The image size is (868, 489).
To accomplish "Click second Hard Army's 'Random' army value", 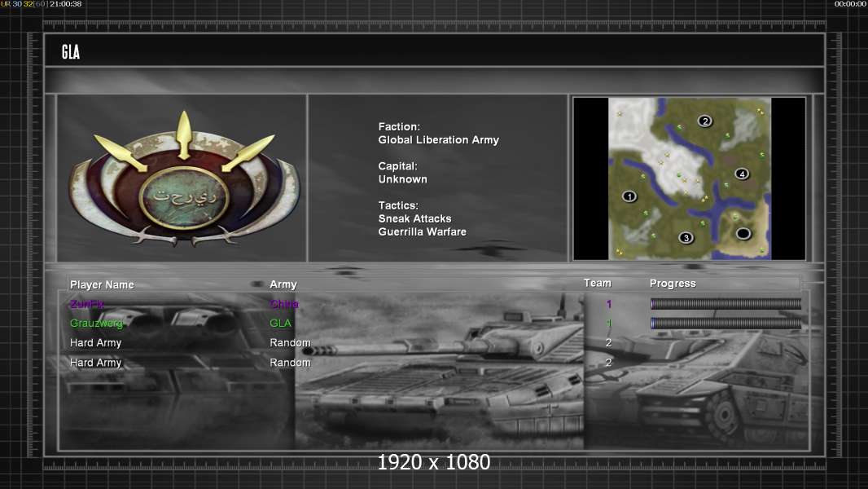I will click(x=290, y=363).
